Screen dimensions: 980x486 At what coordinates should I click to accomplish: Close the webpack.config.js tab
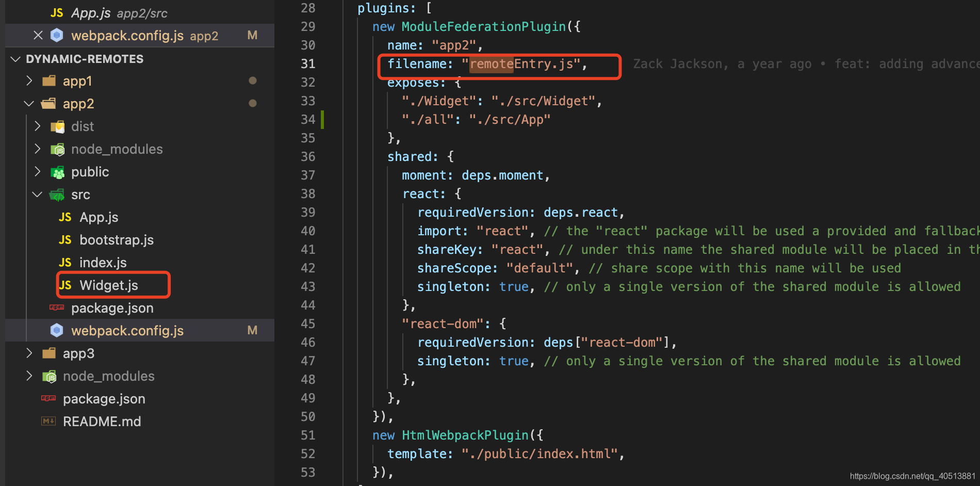(x=38, y=35)
